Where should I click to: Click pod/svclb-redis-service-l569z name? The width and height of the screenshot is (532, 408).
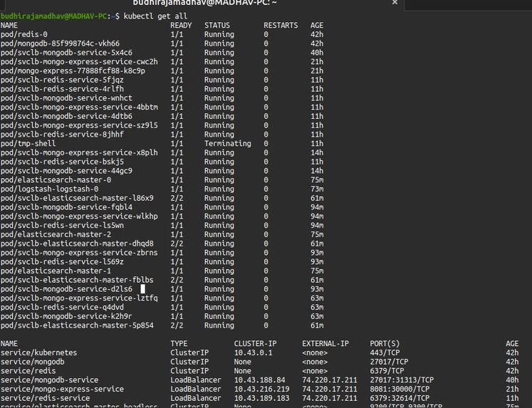(x=62, y=262)
